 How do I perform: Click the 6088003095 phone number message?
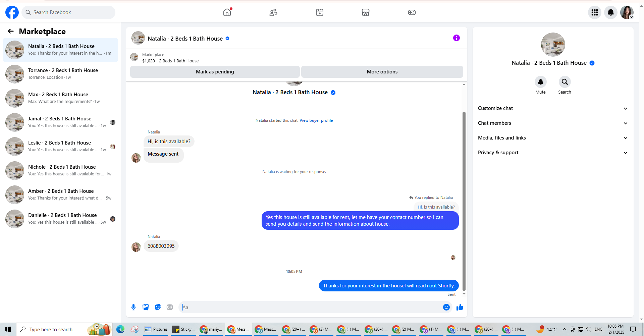click(x=161, y=246)
